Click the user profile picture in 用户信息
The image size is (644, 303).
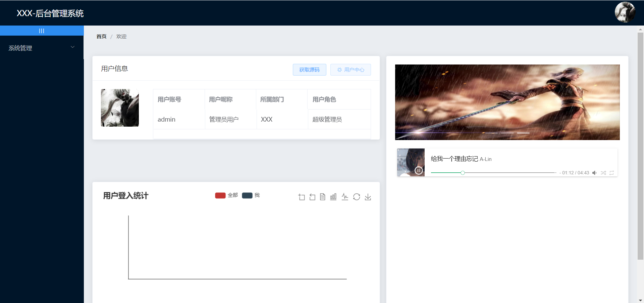tap(120, 108)
